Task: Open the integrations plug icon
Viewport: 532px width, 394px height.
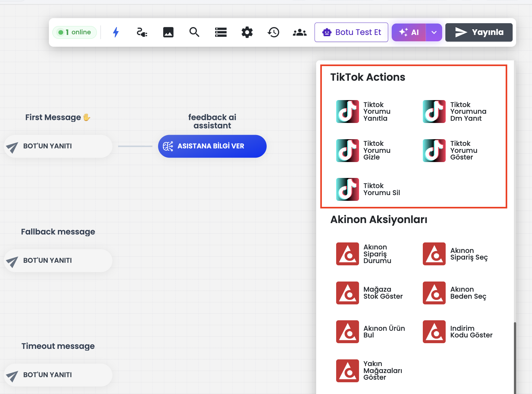Action: (x=142, y=32)
